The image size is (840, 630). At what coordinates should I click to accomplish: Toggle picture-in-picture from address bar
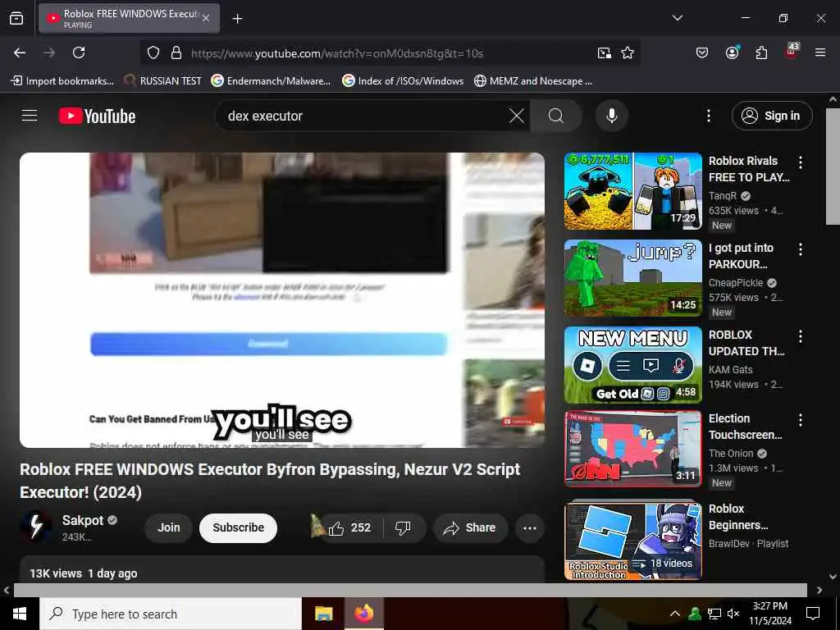[x=605, y=53]
